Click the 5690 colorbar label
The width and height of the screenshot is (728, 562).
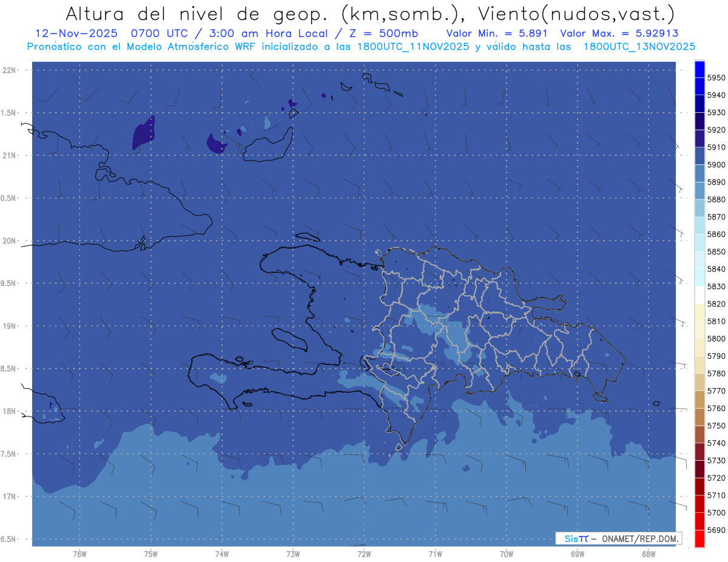(x=716, y=530)
